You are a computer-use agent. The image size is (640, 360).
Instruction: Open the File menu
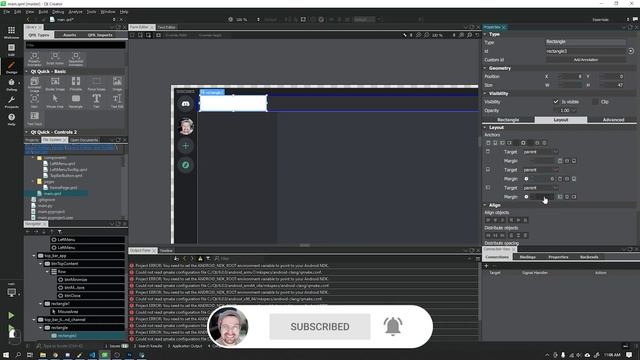point(7,12)
